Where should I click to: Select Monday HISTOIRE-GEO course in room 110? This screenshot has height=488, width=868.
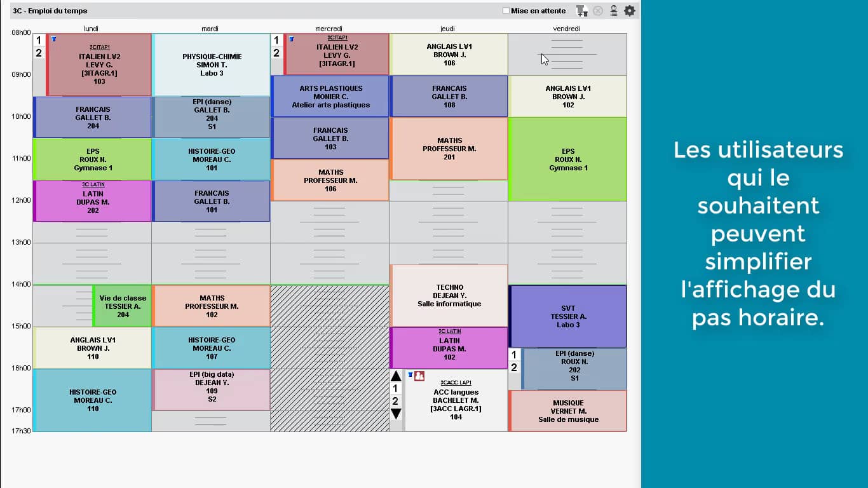click(92, 400)
